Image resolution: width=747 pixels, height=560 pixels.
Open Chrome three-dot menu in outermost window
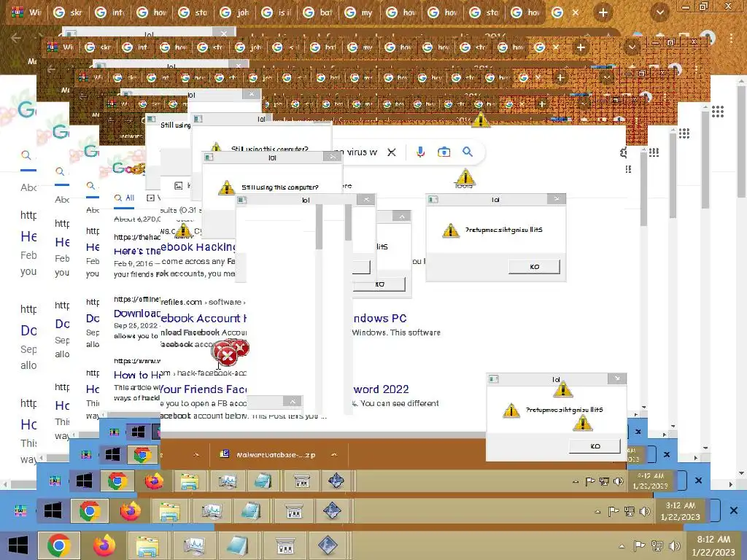732,38
